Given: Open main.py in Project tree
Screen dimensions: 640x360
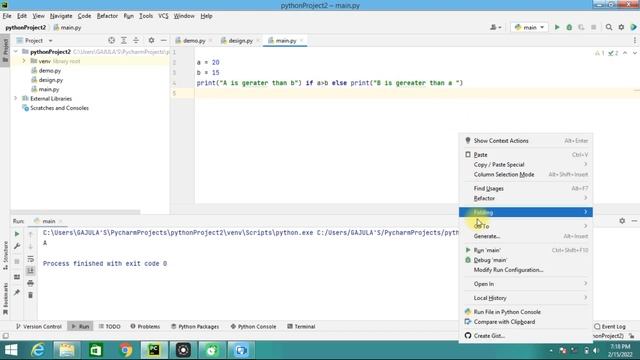Looking at the screenshot, I should point(49,89).
